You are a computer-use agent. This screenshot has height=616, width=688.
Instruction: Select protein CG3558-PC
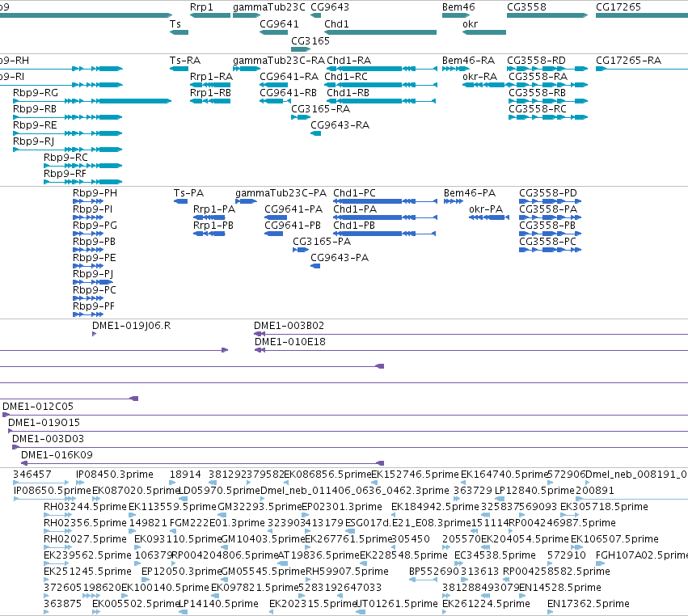tap(551, 250)
